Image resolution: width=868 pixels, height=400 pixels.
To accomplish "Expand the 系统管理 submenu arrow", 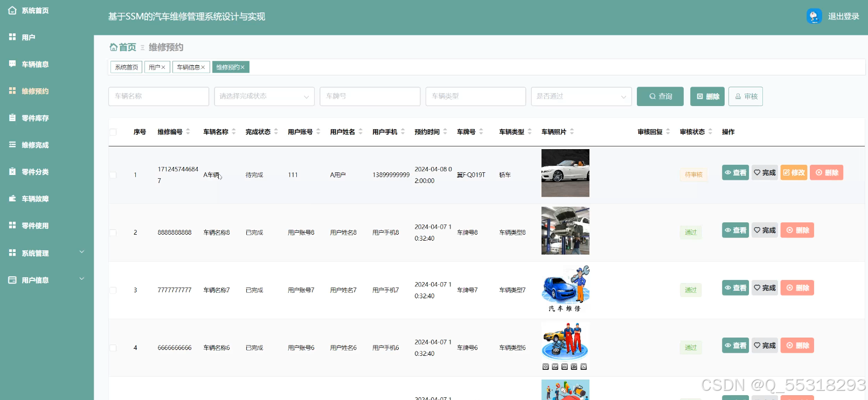I will pos(82,252).
